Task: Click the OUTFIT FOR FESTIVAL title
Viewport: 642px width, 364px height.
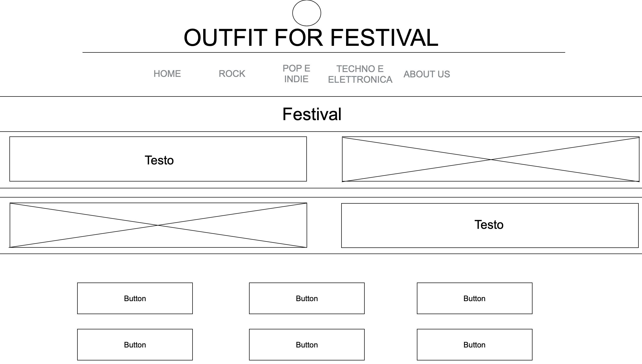Action: tap(311, 38)
